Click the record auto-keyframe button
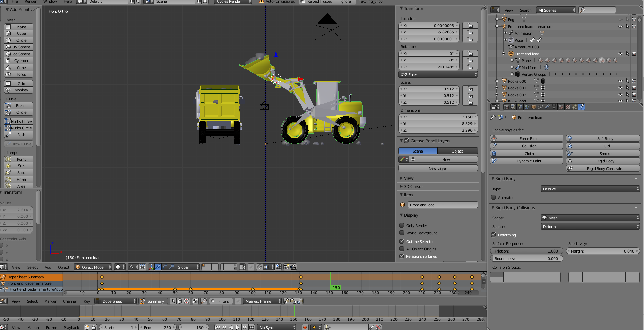The width and height of the screenshot is (644, 330). (x=305, y=327)
